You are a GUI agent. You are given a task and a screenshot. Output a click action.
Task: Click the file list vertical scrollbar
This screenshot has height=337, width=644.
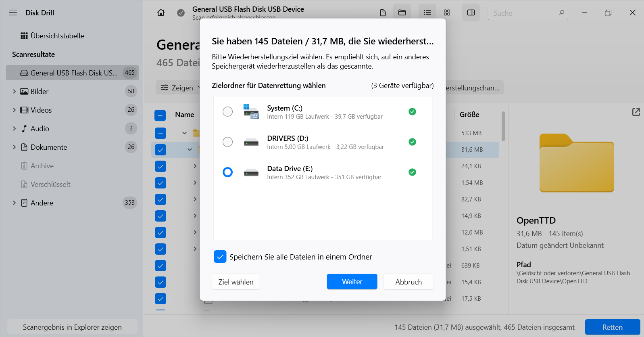pos(503,126)
